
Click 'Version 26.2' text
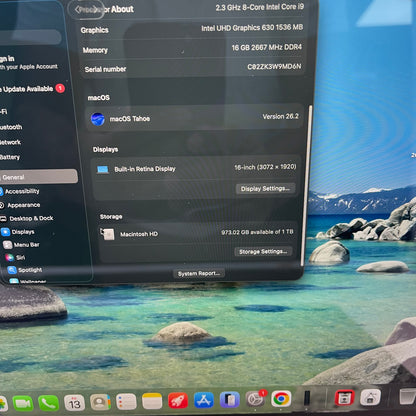280,116
